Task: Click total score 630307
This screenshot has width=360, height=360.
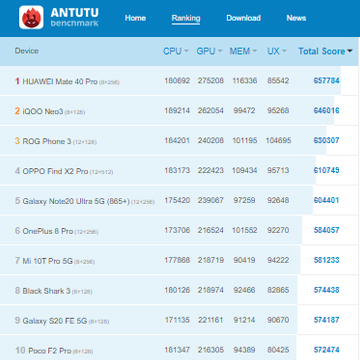Action: [x=326, y=140]
